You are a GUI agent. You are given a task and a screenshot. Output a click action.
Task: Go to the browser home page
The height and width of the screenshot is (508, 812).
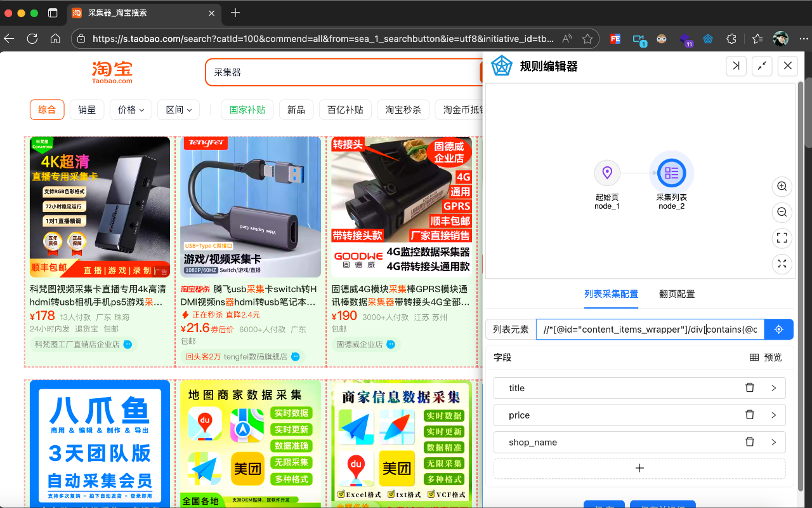pos(55,39)
